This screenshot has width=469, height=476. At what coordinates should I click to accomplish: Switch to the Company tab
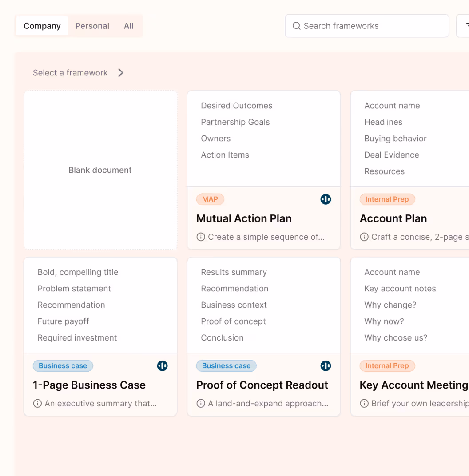click(42, 26)
